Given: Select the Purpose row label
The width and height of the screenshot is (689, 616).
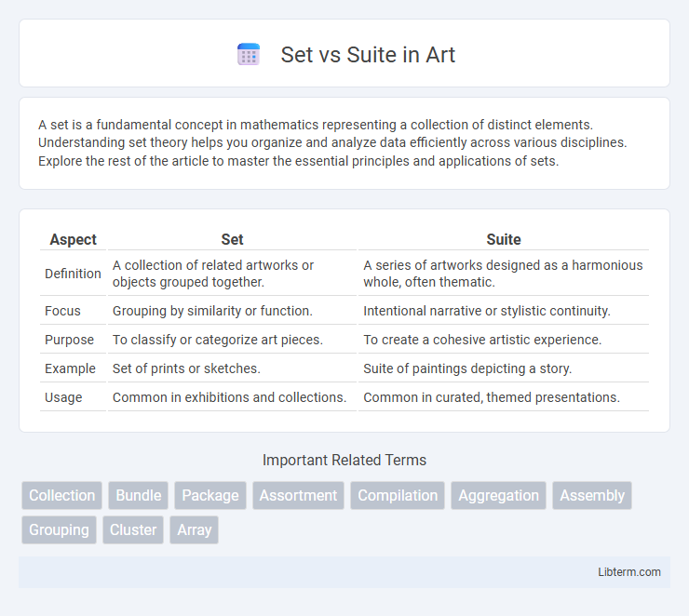Looking at the screenshot, I should point(70,340).
